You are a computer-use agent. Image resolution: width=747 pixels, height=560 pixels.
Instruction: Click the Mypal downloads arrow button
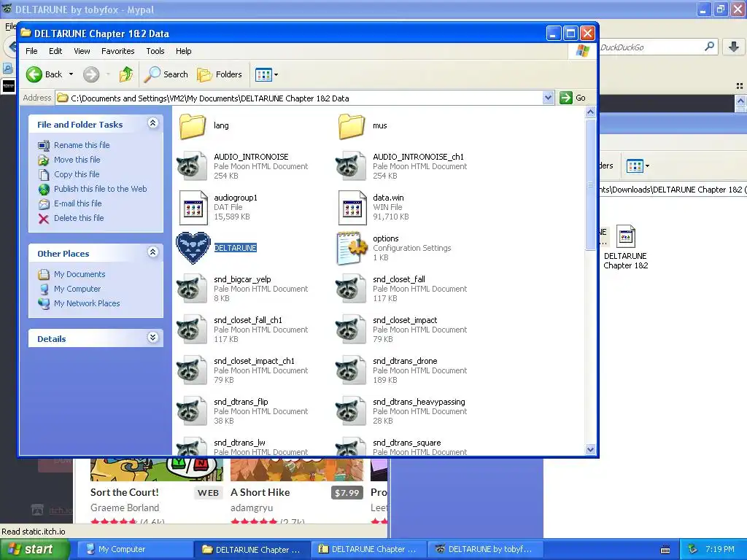tap(734, 47)
